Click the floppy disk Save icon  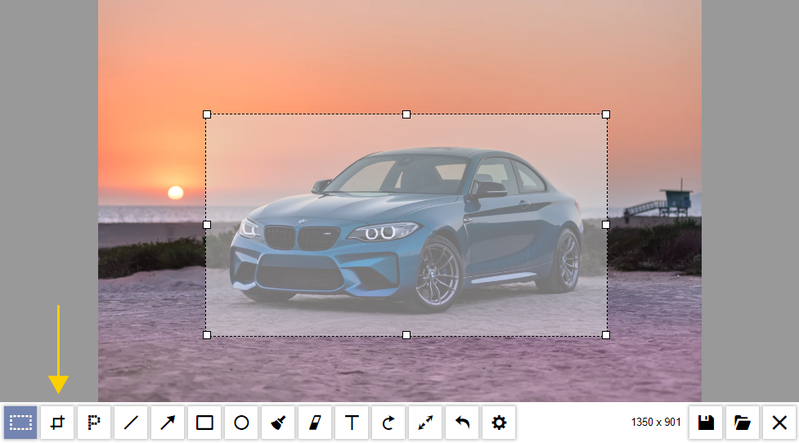(x=706, y=423)
